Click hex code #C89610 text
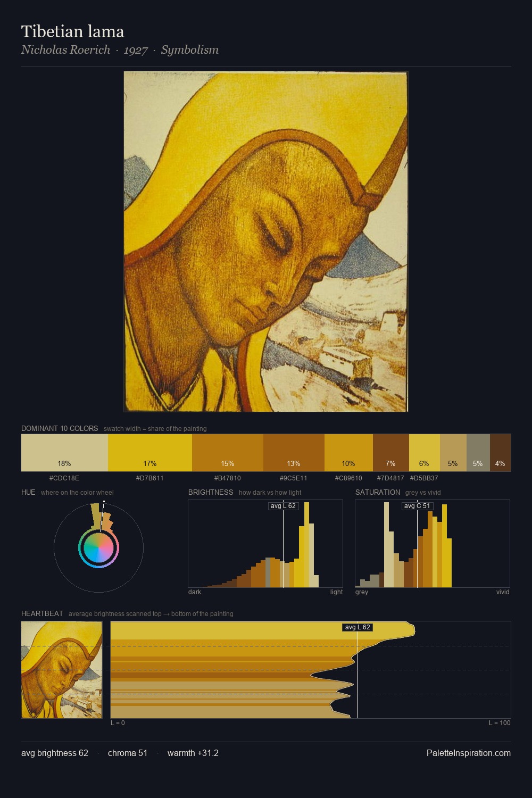The width and height of the screenshot is (532, 798). pyautogui.click(x=348, y=478)
